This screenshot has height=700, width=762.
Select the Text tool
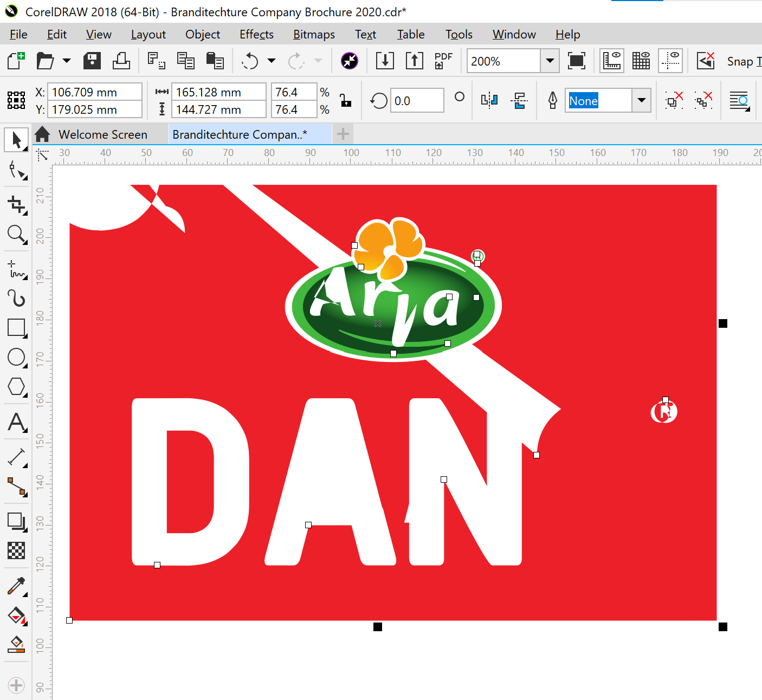[x=16, y=422]
